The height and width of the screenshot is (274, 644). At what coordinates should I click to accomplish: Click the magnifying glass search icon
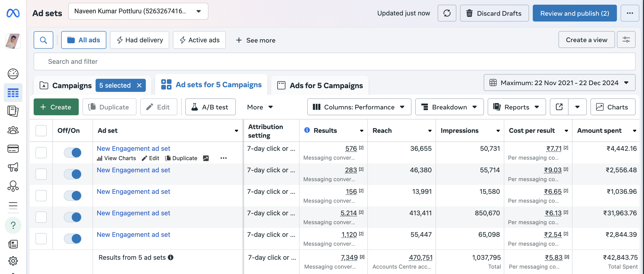[43, 40]
